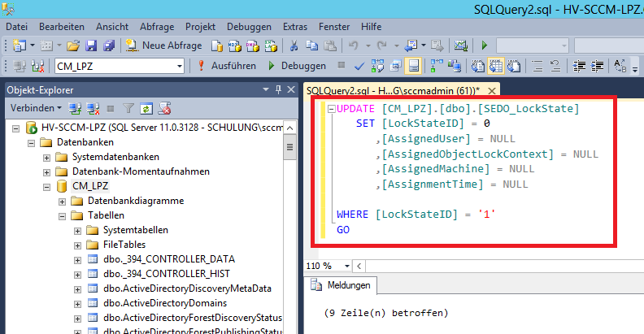Click the disconnect server icon in Objekt-Explorer
The width and height of the screenshot is (644, 334).
pyautogui.click(x=92, y=107)
